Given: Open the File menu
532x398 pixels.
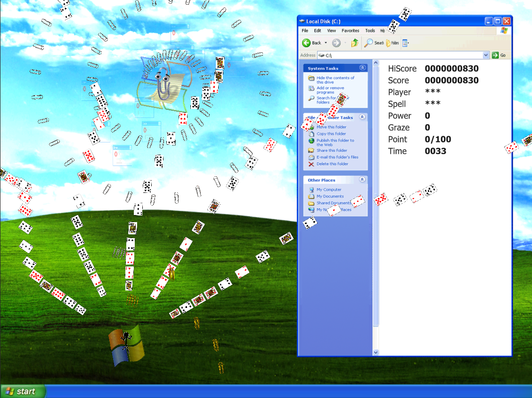Looking at the screenshot, I should point(305,31).
